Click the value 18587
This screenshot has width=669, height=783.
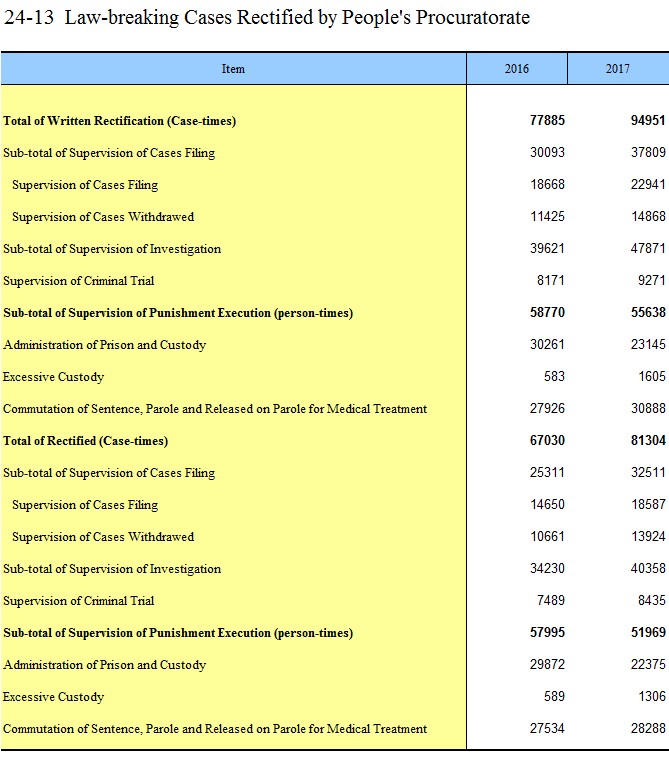648,504
